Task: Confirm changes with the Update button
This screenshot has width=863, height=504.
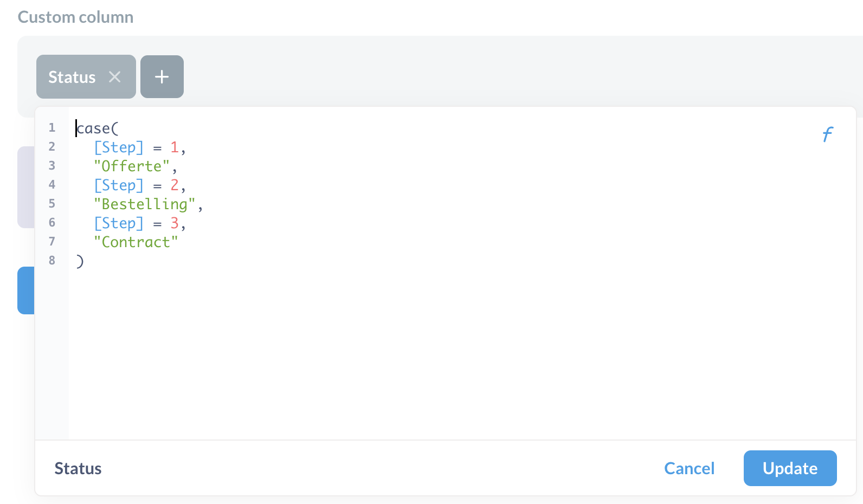Action: [x=790, y=468]
